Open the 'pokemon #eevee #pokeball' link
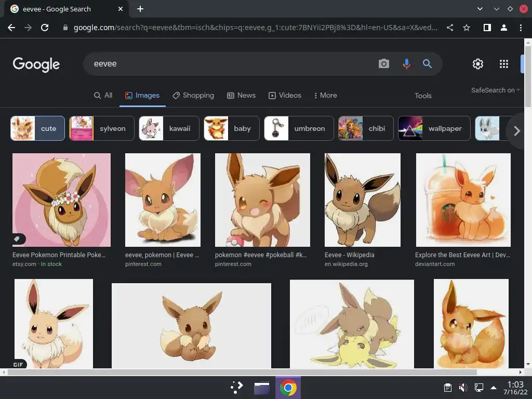The image size is (532, 399). [x=261, y=255]
